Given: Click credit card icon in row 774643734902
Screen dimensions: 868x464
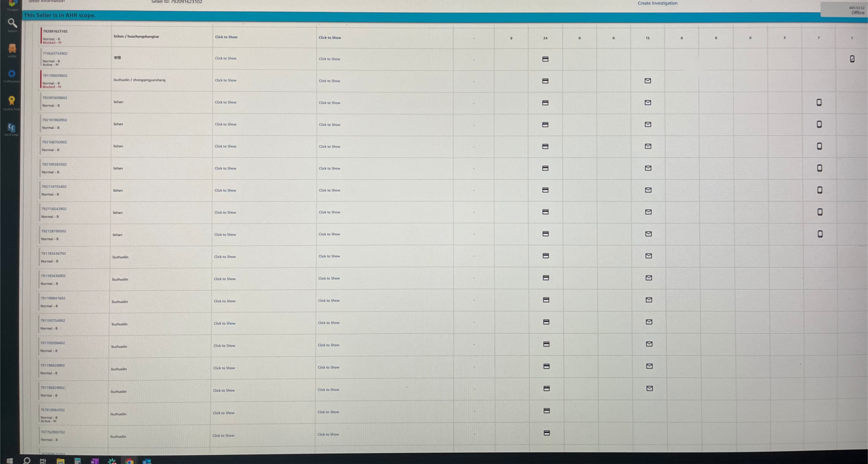Looking at the screenshot, I should coord(545,59).
